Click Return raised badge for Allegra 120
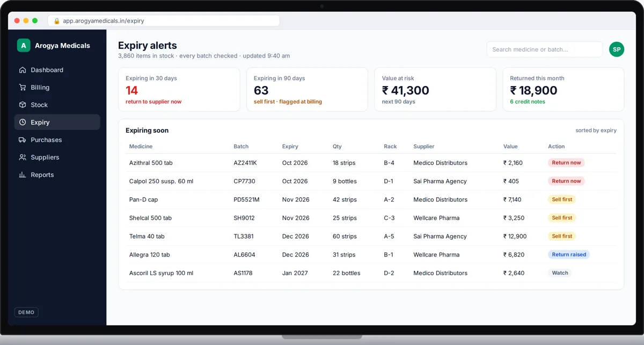Screen dimensions: 644x345 click(x=569, y=255)
